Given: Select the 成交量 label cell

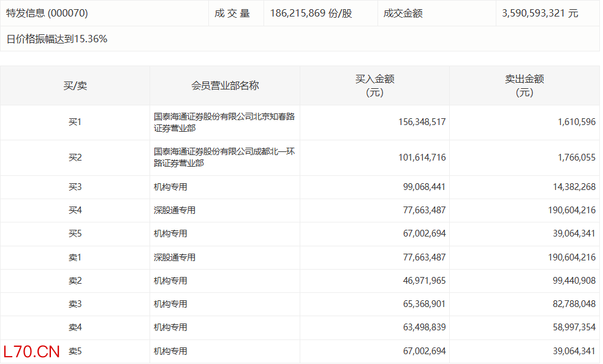Looking at the screenshot, I should (233, 13).
